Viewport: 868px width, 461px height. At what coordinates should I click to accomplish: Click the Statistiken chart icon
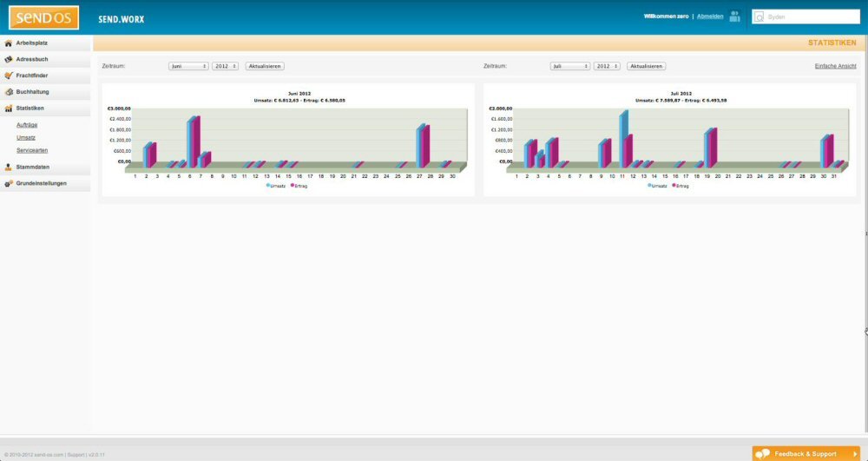(x=9, y=109)
